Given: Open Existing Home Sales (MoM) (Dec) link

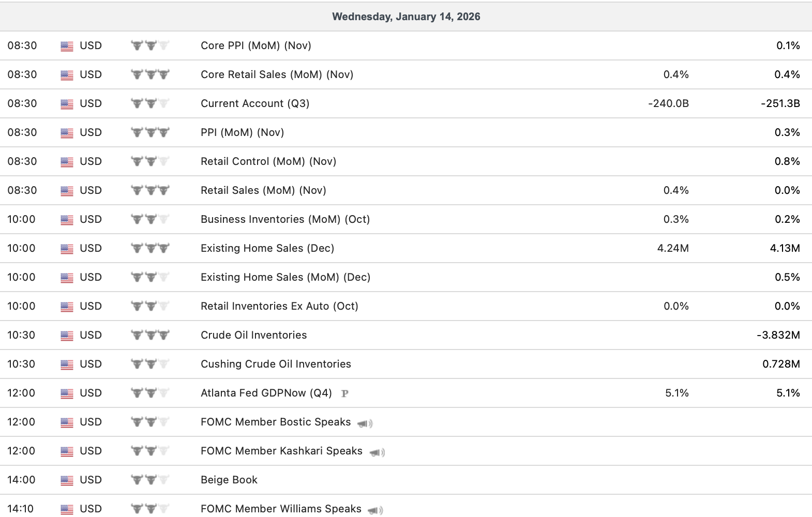Looking at the screenshot, I should [x=285, y=277].
